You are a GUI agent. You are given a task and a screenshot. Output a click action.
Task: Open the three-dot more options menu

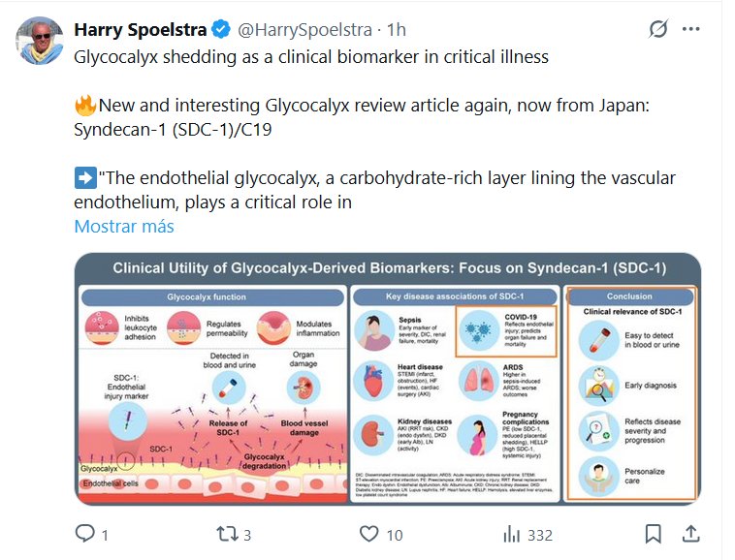691,30
